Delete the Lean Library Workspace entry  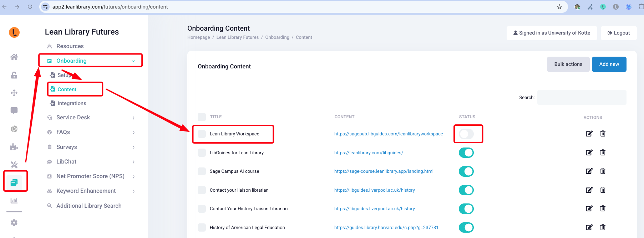point(603,134)
